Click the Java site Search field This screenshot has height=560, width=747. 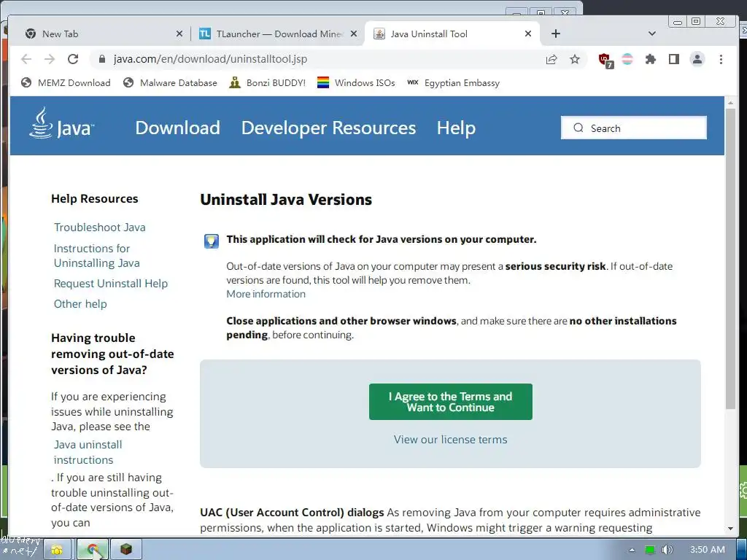pos(634,128)
